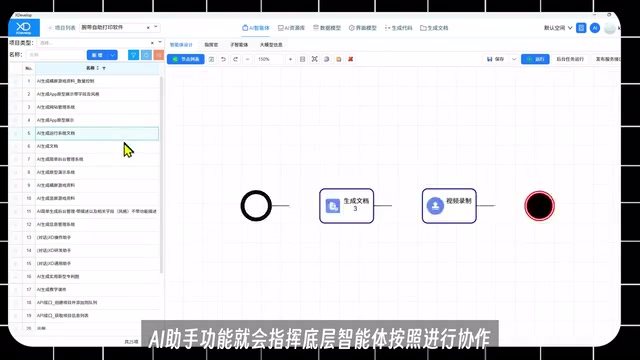This screenshot has width=640, height=360.
Task: Open the AI智能体 top menu
Action: pos(256,28)
